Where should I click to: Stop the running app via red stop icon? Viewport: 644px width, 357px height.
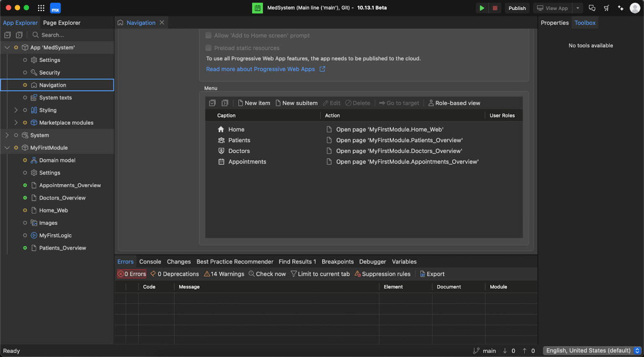(x=495, y=8)
